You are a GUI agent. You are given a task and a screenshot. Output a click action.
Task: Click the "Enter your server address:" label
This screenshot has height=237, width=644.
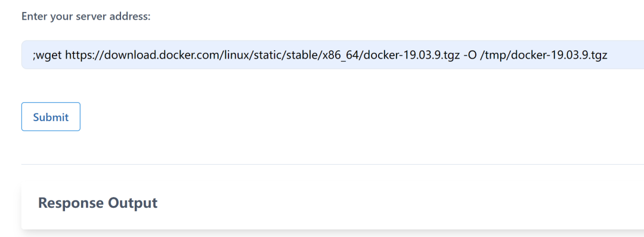(86, 17)
